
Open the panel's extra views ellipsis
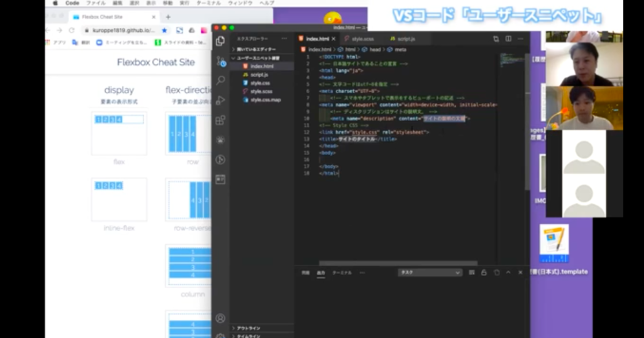362,273
